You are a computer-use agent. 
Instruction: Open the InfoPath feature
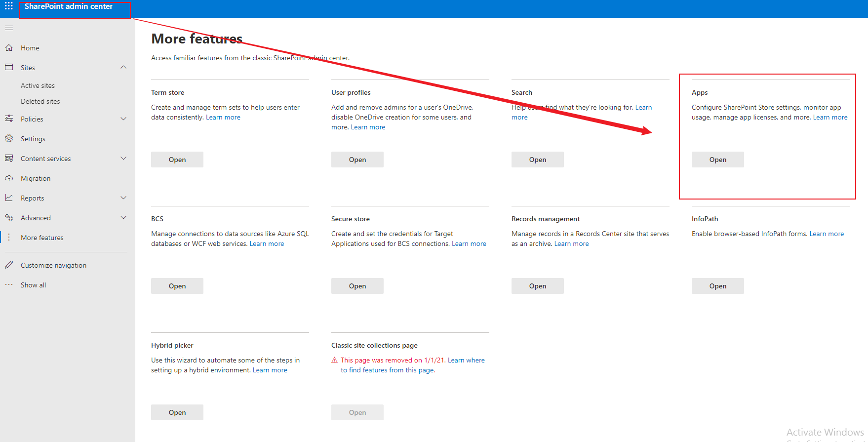coord(718,286)
